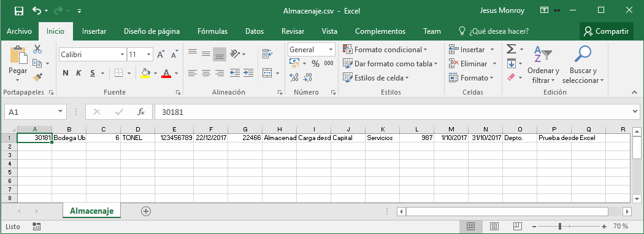644x234 pixels.
Task: Center text horizontally
Action: [x=205, y=73]
